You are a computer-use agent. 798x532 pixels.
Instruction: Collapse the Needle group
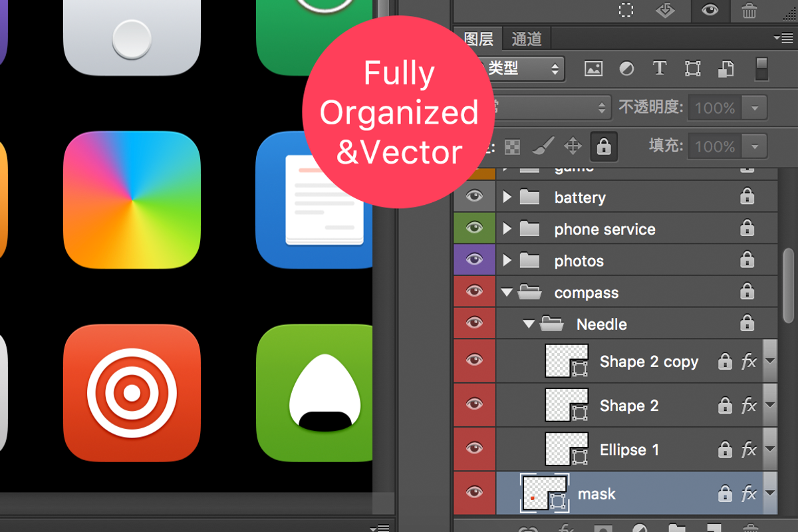[529, 324]
